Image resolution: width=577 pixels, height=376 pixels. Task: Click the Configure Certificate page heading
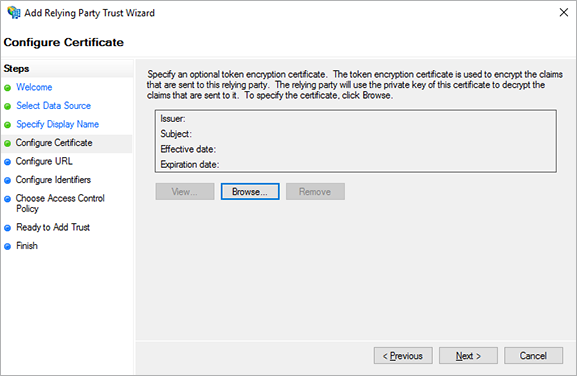[x=64, y=42]
